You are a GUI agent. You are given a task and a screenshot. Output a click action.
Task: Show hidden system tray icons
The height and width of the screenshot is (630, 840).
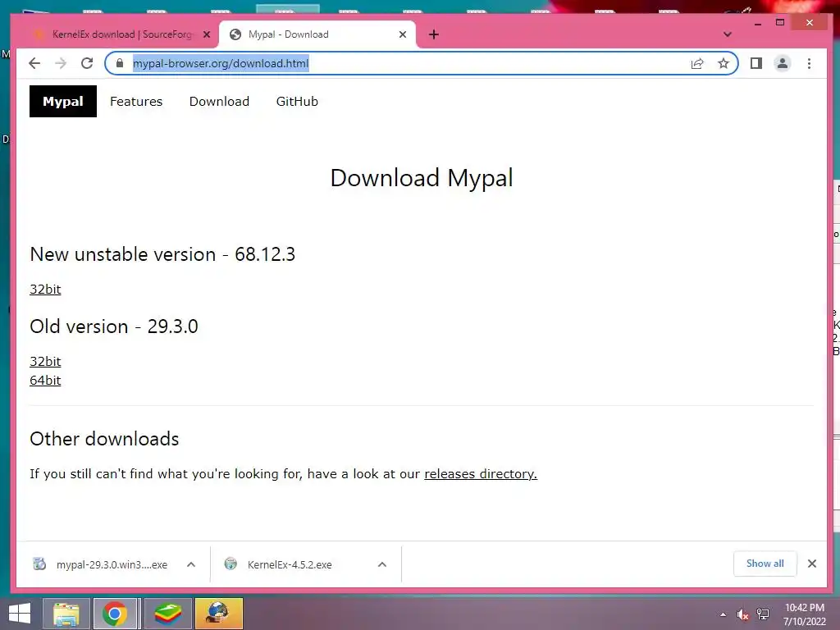tap(724, 614)
